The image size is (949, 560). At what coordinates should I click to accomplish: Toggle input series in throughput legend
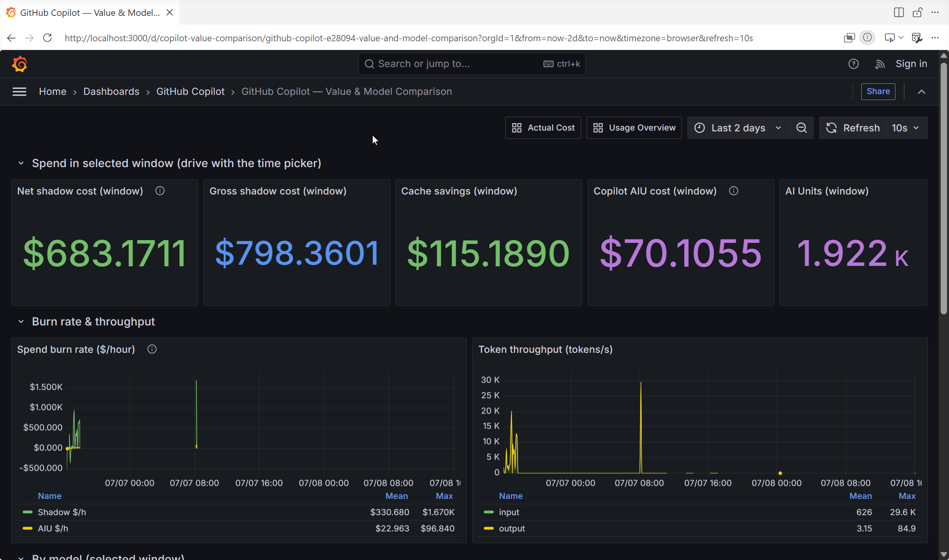point(509,512)
